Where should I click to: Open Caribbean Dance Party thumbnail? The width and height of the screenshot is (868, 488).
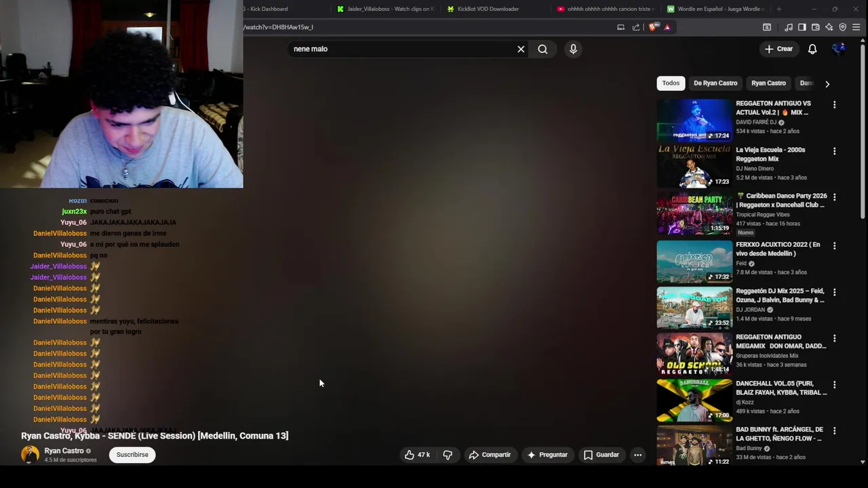694,213
